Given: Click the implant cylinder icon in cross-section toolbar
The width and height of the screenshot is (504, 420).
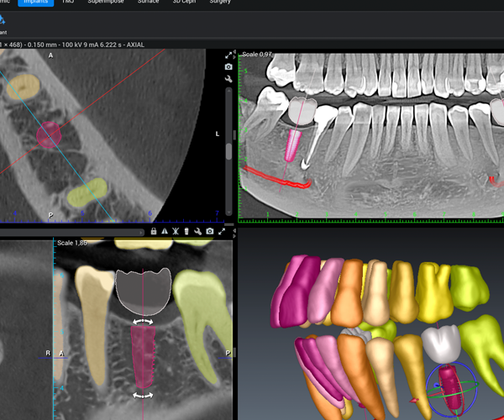Looking at the screenshot, I should click(186, 231).
